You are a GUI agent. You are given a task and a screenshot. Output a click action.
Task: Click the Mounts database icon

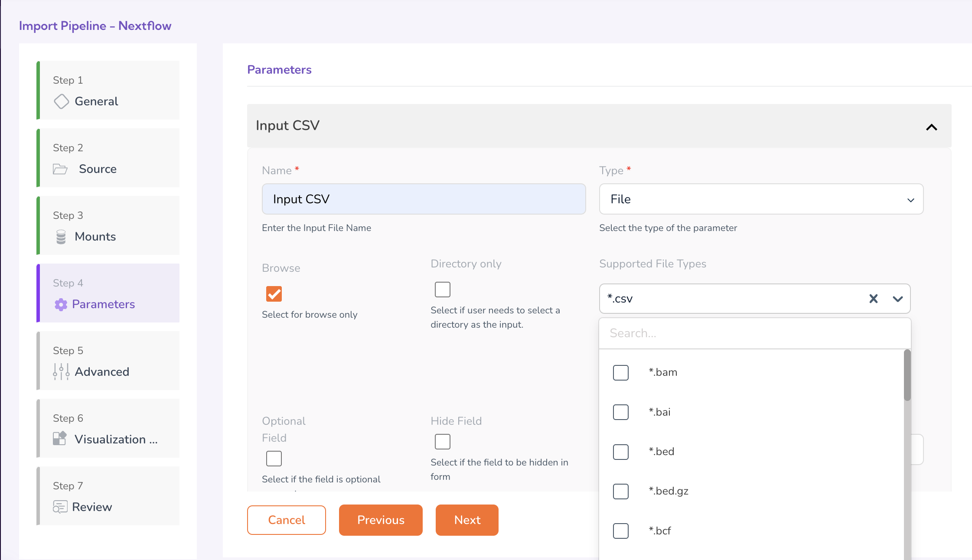coord(61,237)
